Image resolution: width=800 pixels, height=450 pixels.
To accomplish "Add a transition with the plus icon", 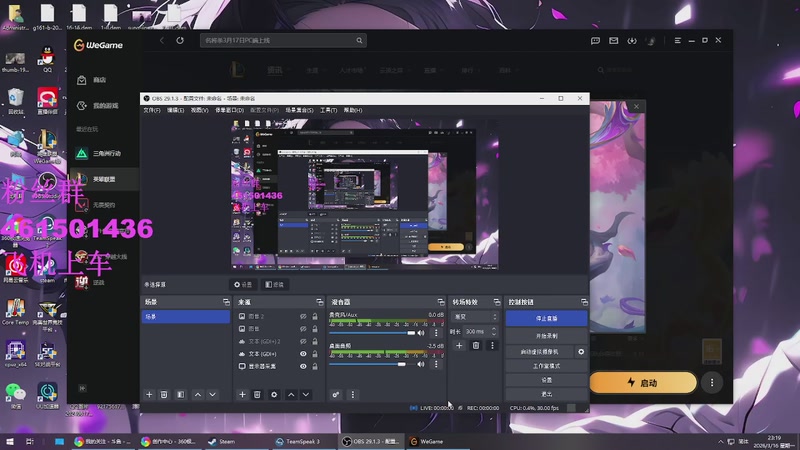I will [x=459, y=345].
